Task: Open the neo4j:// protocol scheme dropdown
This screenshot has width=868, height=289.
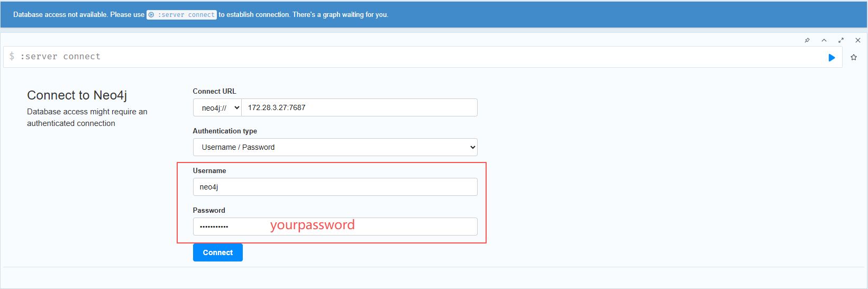Action: pyautogui.click(x=217, y=107)
